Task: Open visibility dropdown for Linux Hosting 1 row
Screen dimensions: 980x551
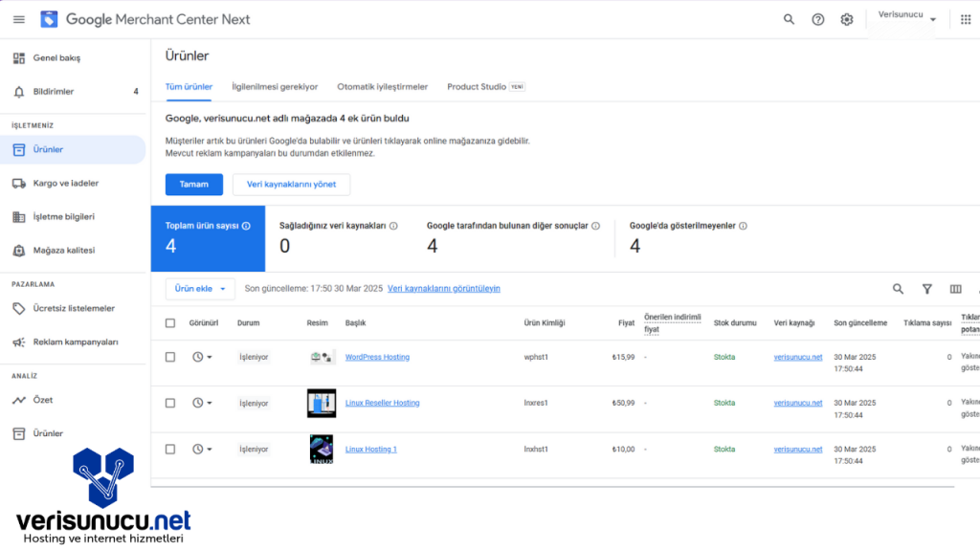Action: pos(202,450)
